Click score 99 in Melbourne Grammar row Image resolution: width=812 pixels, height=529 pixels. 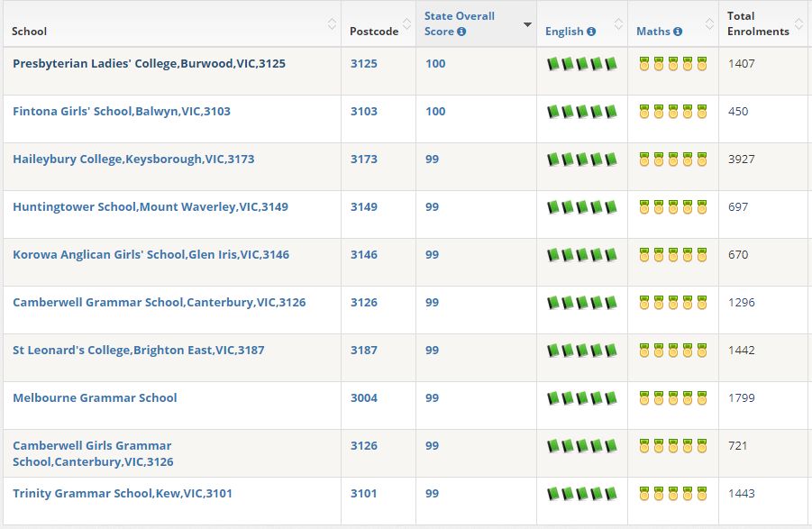tap(432, 398)
